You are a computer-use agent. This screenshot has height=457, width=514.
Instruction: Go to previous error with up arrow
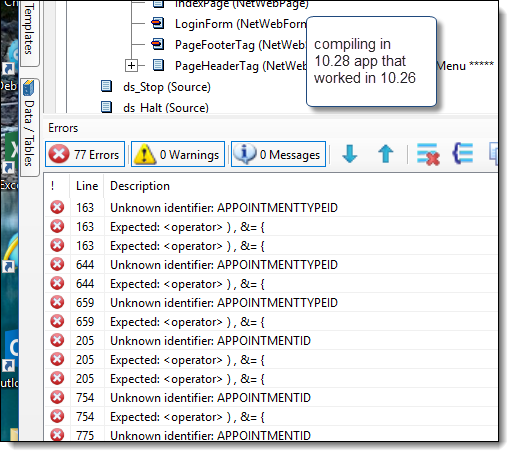click(x=386, y=154)
